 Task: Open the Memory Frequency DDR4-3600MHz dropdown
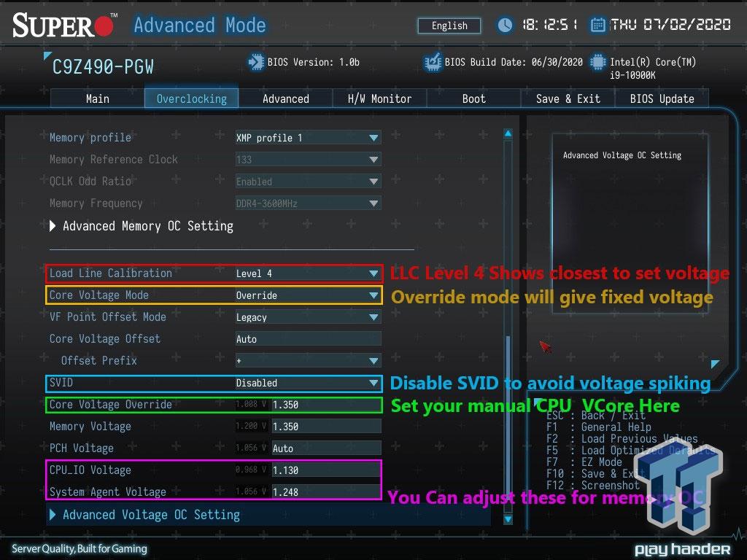pos(309,203)
